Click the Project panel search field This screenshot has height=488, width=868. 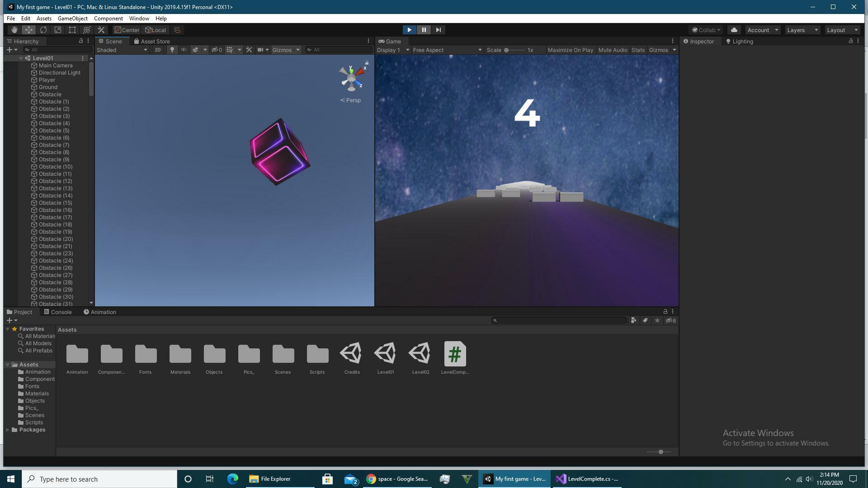pyautogui.click(x=559, y=320)
